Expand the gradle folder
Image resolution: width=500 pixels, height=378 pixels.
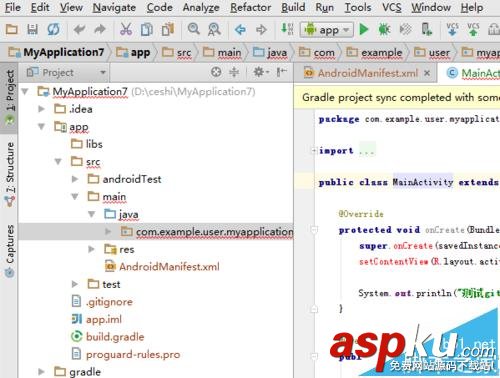(41, 371)
